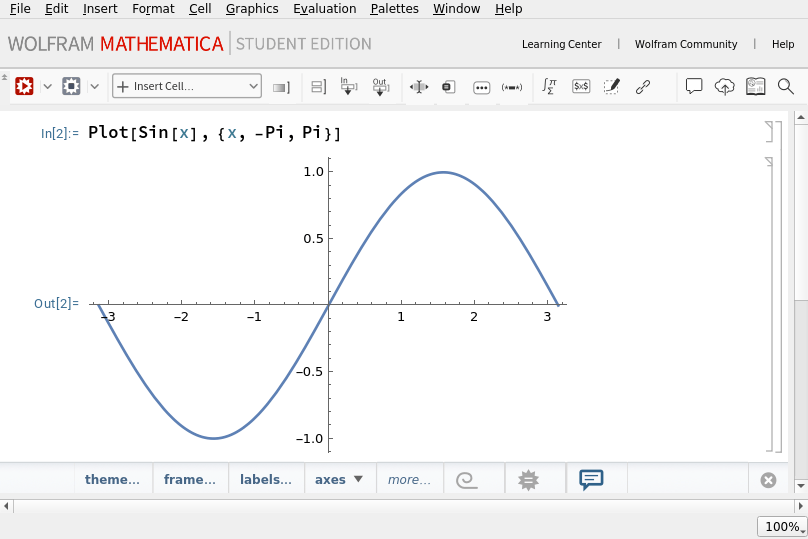Screen dimensions: 808x539
Task: Open the Insert menu
Action: tap(100, 9)
